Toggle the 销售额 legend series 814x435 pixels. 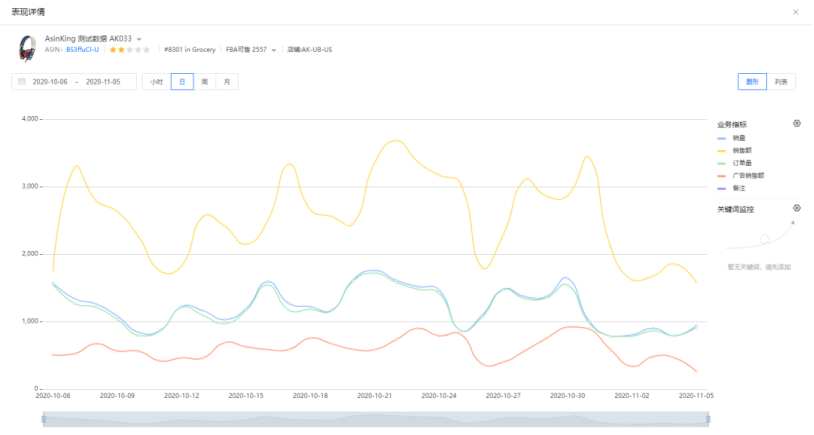735,151
